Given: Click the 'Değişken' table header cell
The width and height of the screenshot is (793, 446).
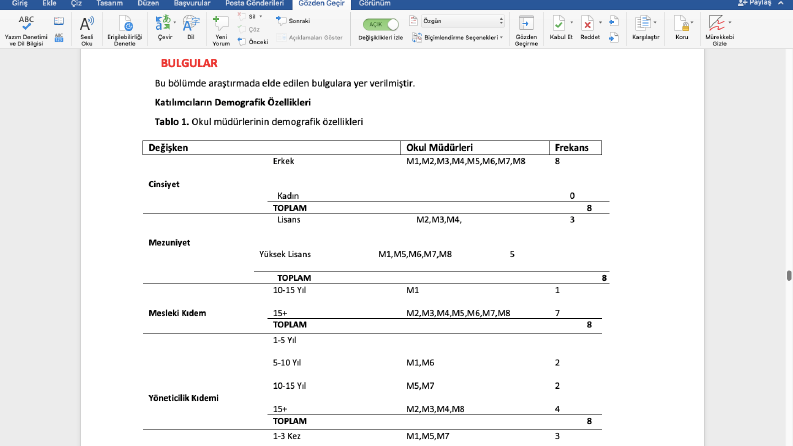Looking at the screenshot, I should 271,148.
